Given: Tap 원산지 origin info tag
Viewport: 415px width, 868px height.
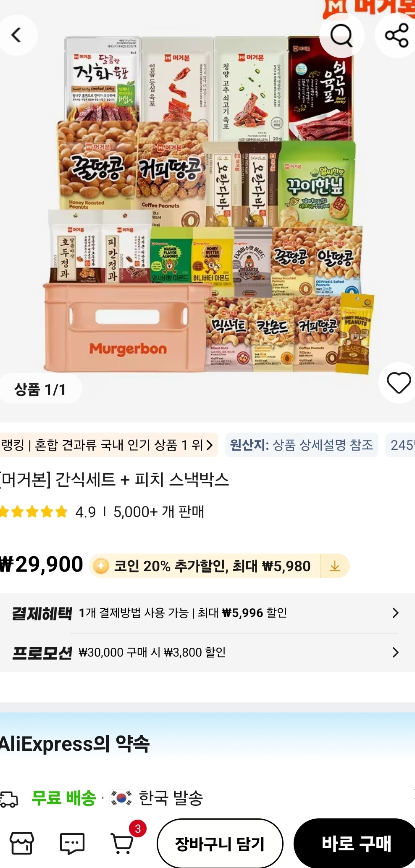Looking at the screenshot, I should click(x=302, y=445).
